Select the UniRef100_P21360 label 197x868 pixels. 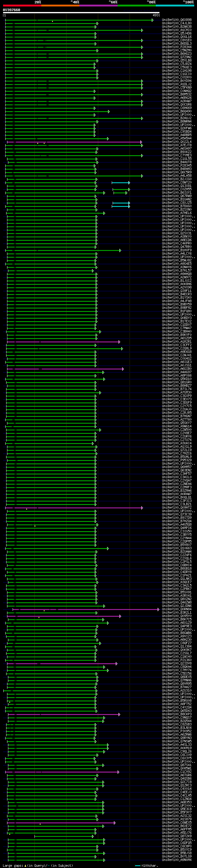point(177,660)
